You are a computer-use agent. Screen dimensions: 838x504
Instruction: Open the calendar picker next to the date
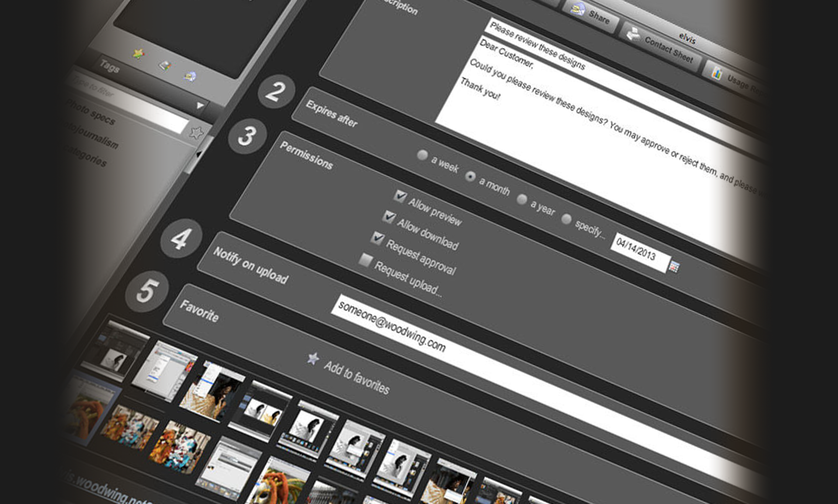point(674,267)
